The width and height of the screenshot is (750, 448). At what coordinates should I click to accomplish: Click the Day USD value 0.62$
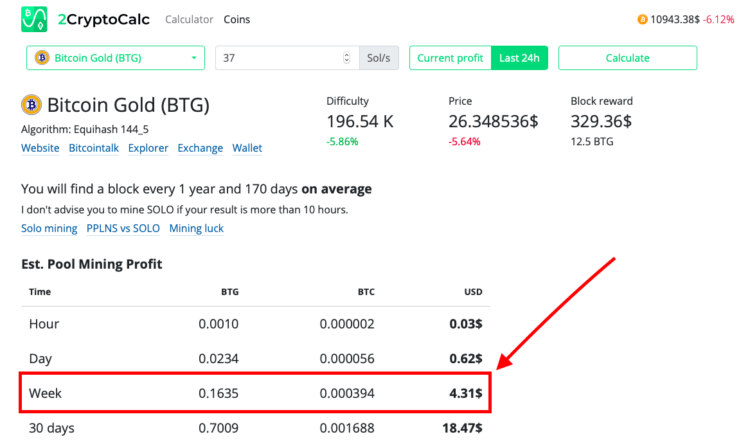[465, 359]
